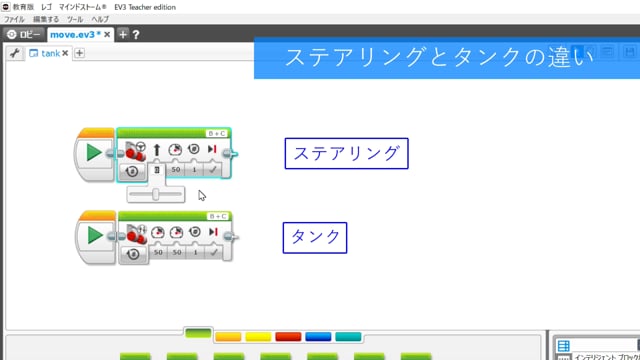This screenshot has height=360, width=640.
Task: Click the steering direction arrow icon
Action: (157, 150)
